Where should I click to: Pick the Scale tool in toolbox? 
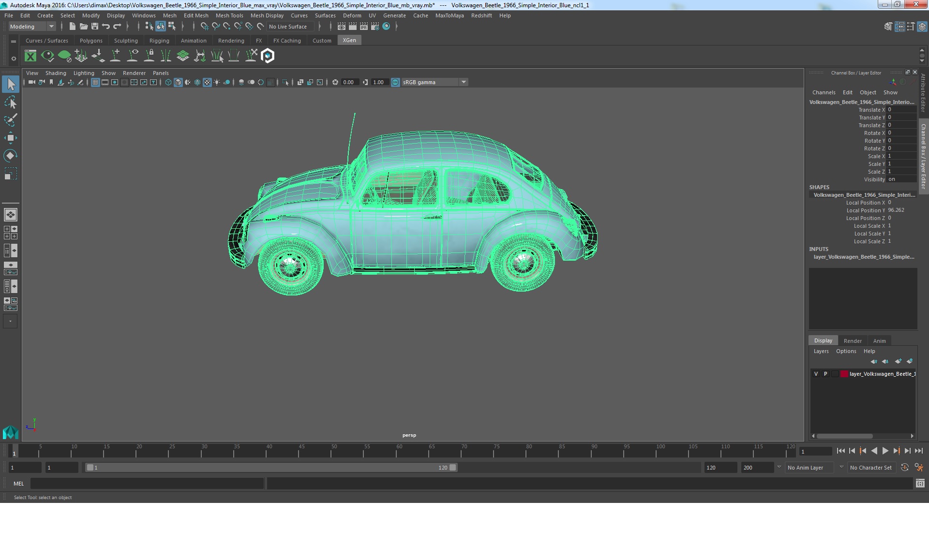(10, 173)
